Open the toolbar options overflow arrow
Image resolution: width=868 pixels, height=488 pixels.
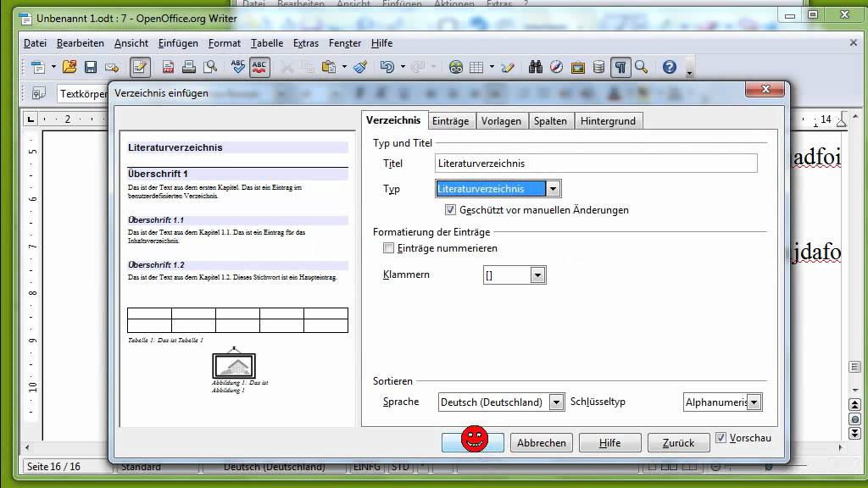(x=689, y=73)
